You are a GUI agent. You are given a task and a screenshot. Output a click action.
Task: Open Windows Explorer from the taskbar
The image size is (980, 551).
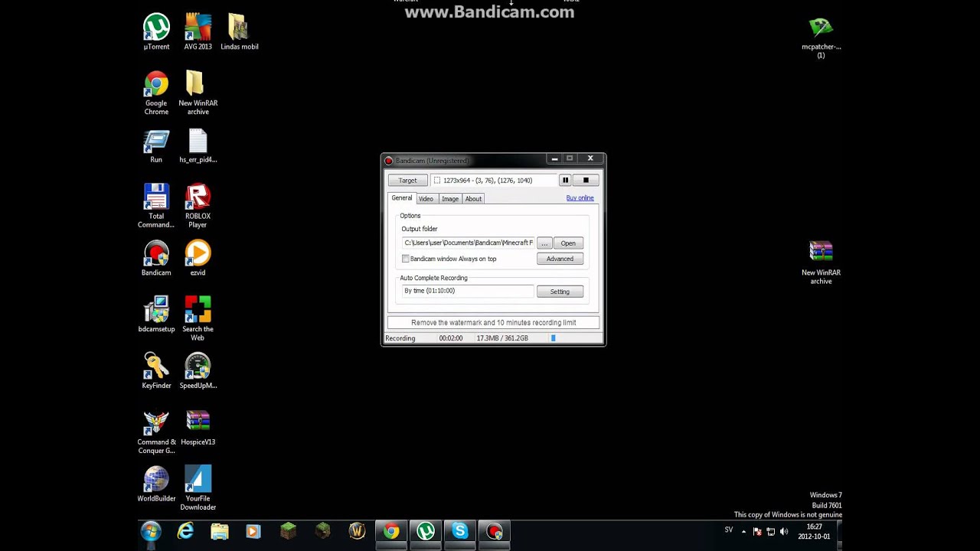220,531
